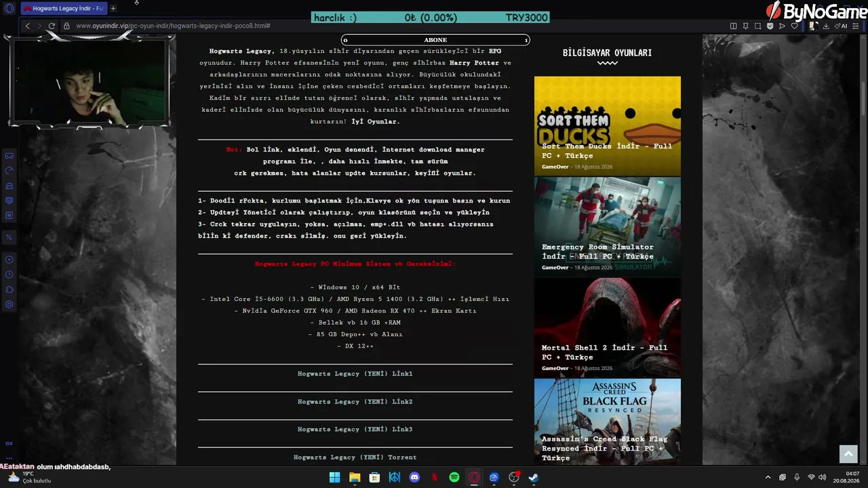Click the send/flow arrow icon
The height and width of the screenshot is (488, 868).
pyautogui.click(x=782, y=26)
